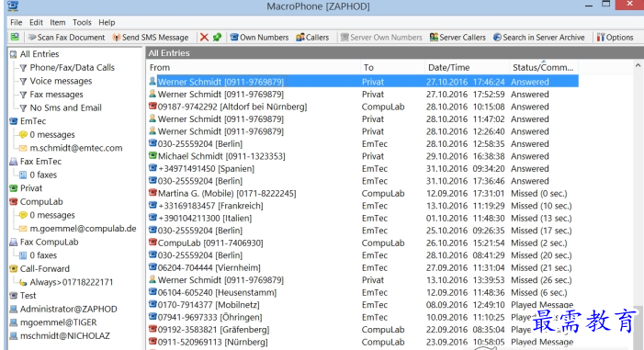Sort by the From column header
Screen dimensions: 644x350
pyautogui.click(x=253, y=67)
